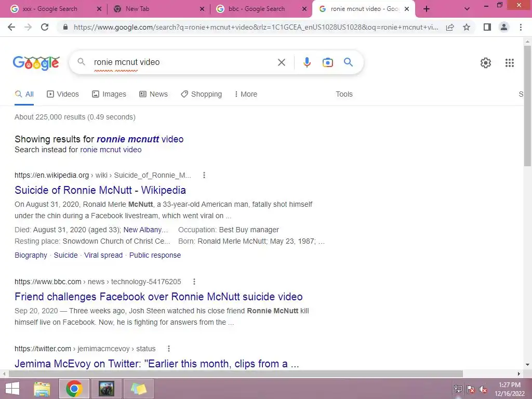Close the bbc - Google Search tab
Viewport: 532px width, 399px height.
click(305, 9)
